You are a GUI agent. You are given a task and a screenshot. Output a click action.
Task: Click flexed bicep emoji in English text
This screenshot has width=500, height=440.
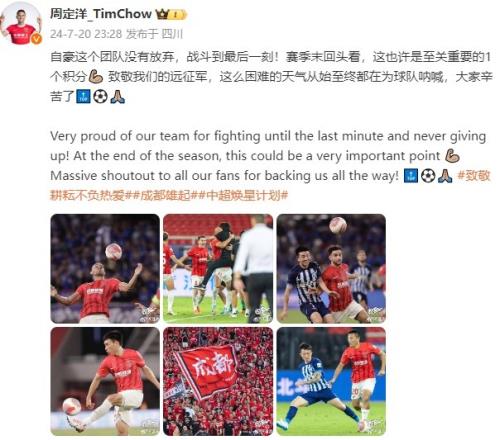(x=452, y=156)
